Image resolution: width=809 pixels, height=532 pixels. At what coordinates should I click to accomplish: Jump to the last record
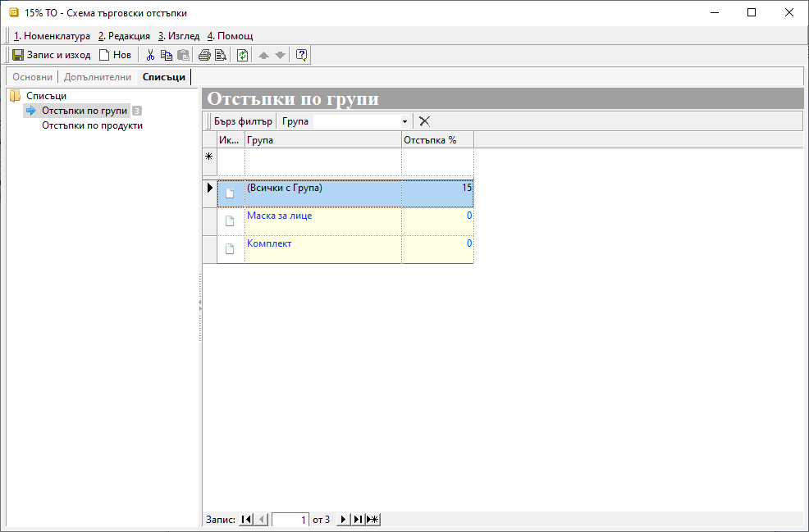[358, 520]
